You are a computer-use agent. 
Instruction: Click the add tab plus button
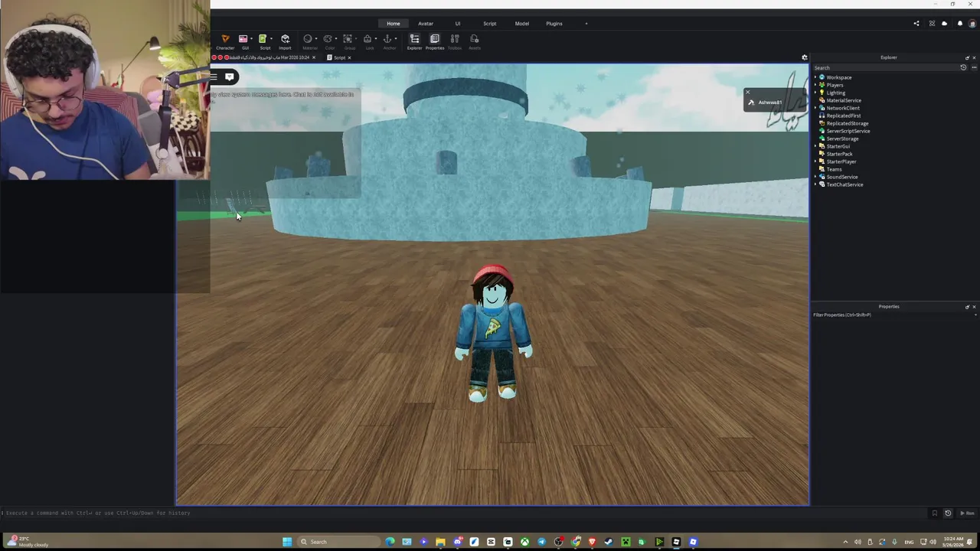pos(586,24)
